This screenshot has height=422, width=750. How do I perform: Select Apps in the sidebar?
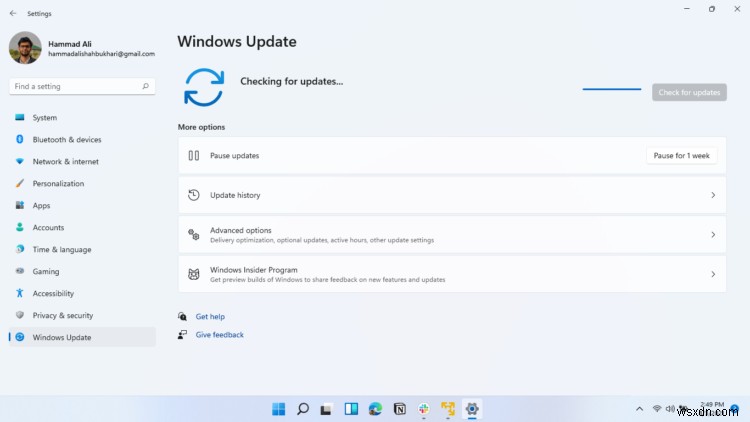[82, 205]
